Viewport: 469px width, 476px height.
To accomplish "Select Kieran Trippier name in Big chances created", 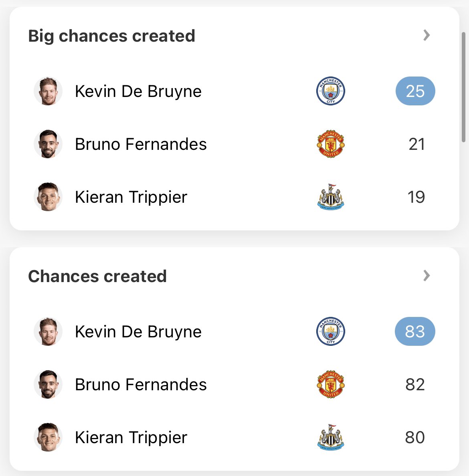I will click(x=131, y=197).
